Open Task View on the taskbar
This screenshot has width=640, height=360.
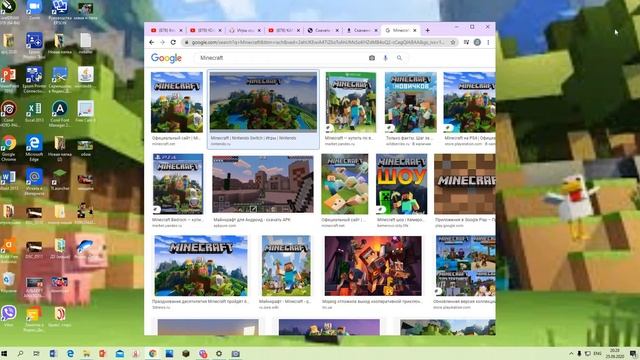[36, 353]
